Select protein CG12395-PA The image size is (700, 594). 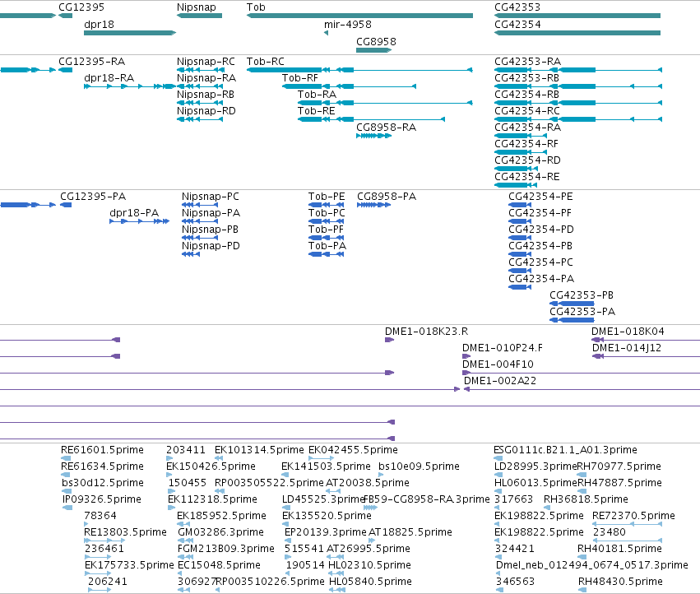click(93, 197)
